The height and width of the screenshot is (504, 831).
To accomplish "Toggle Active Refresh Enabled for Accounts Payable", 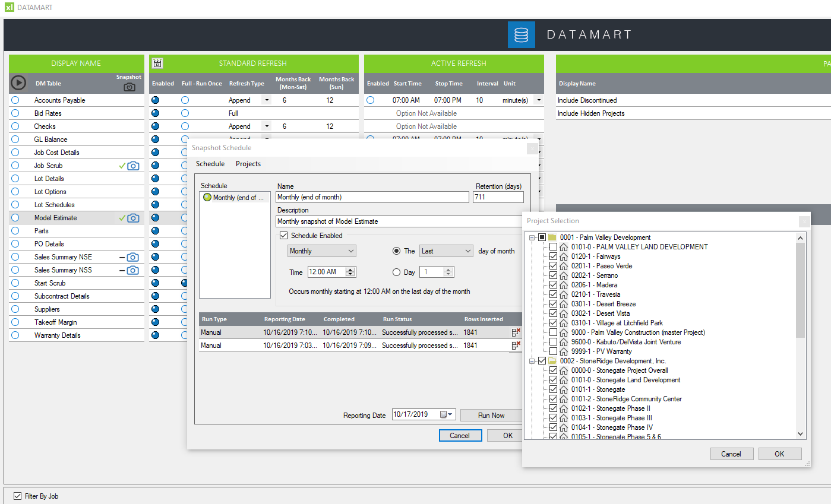I will (x=371, y=100).
